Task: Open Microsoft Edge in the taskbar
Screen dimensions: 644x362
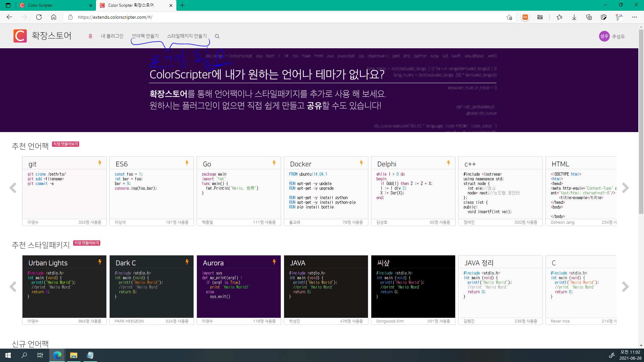Action: pyautogui.click(x=57, y=355)
